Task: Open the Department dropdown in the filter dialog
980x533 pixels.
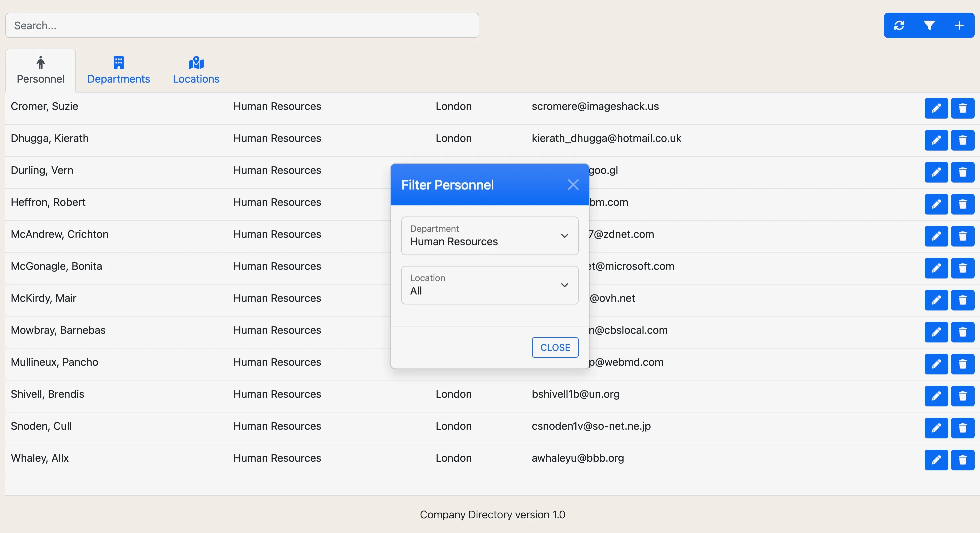Action: (x=489, y=236)
